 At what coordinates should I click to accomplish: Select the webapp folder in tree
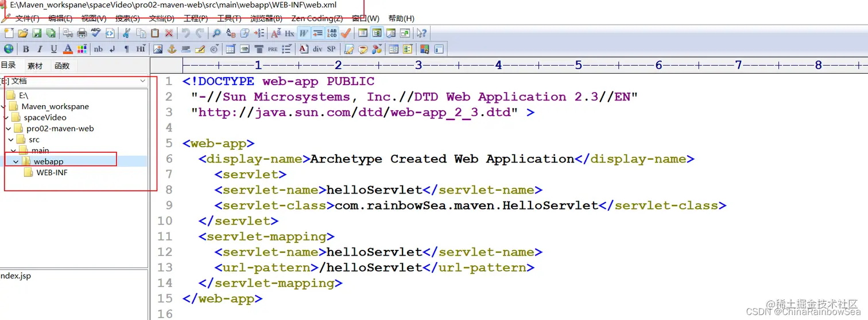click(x=48, y=161)
